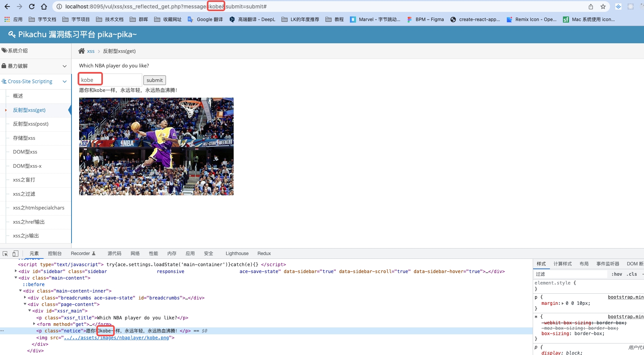Open the 高端翻译 - DeepL bookmark
The width and height of the screenshot is (644, 355).
click(252, 19)
